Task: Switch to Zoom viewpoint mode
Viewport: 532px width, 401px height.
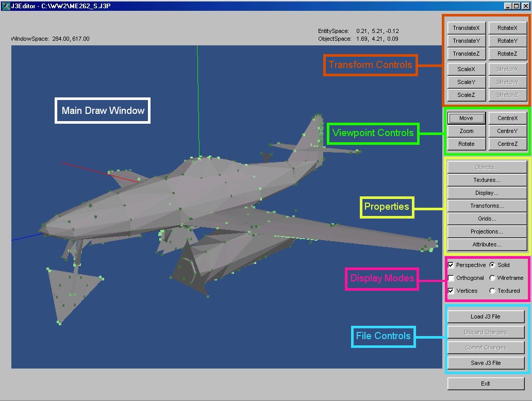Action: [x=466, y=131]
